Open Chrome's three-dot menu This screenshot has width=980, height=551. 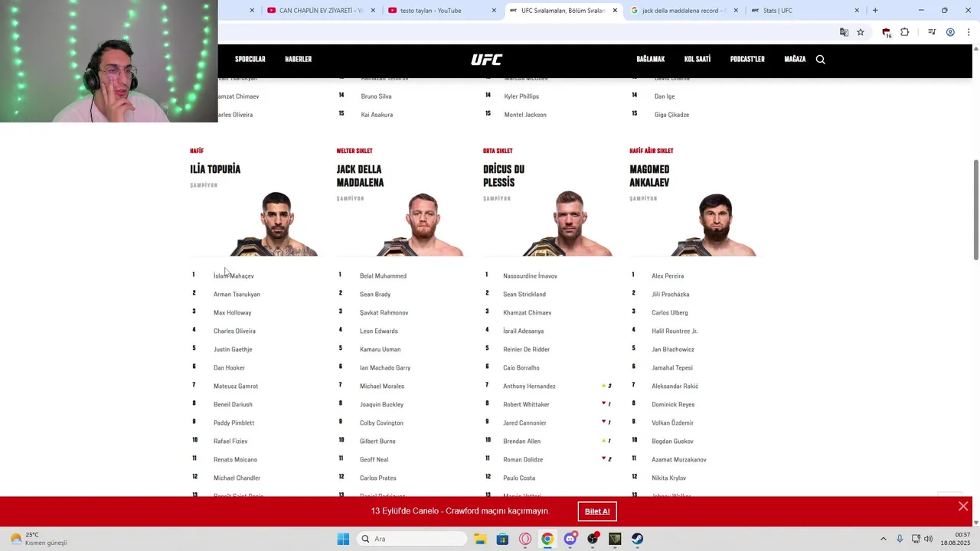(x=969, y=32)
